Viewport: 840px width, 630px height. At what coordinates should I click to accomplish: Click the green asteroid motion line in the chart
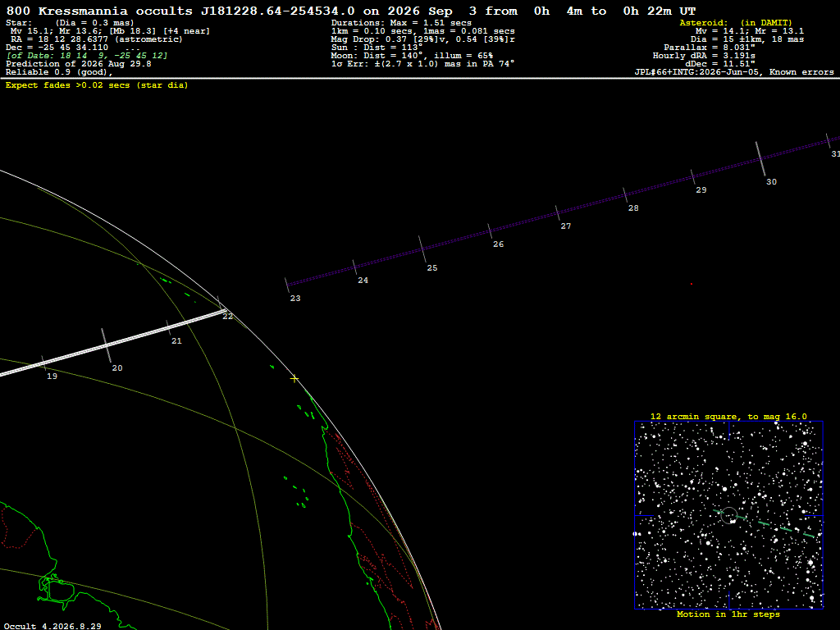tap(766, 523)
